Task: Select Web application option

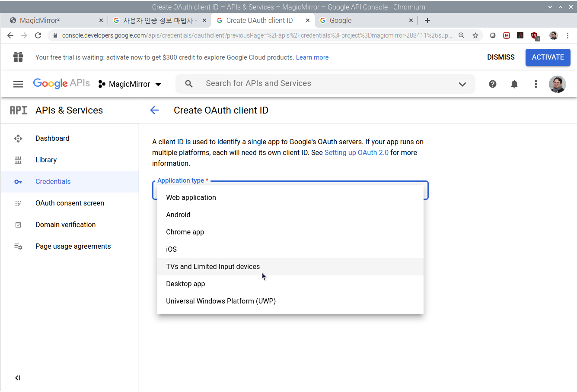Action: point(290,198)
